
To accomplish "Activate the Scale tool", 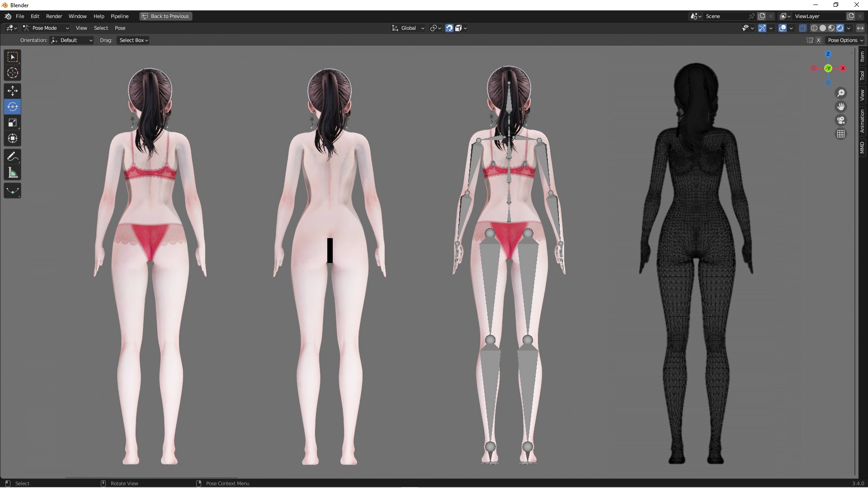I will (x=13, y=122).
